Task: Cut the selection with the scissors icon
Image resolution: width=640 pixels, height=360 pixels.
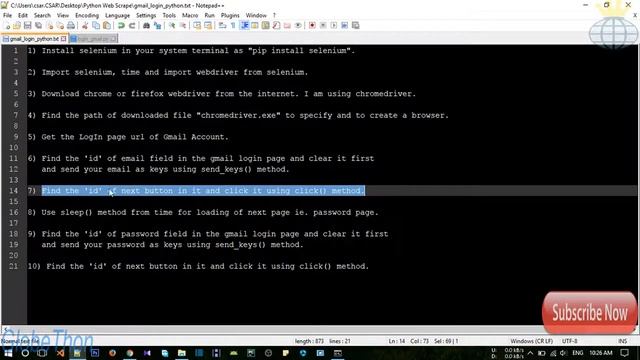Action: point(85,25)
